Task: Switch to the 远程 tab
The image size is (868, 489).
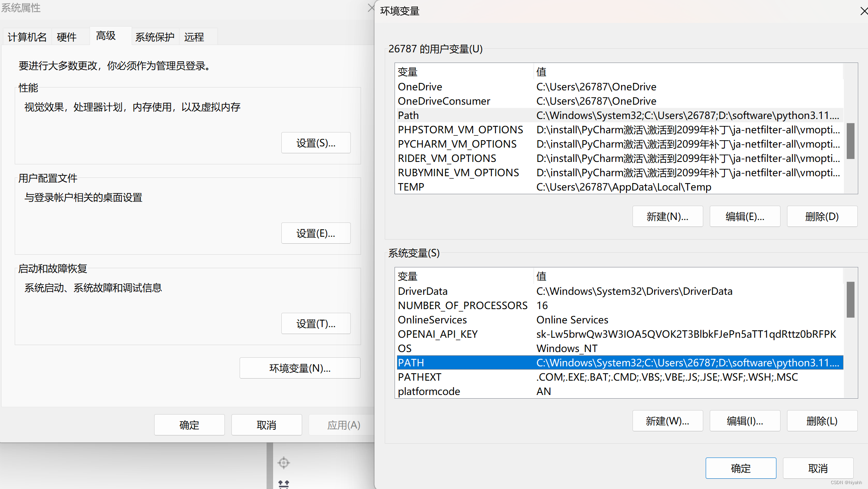Action: coord(194,37)
